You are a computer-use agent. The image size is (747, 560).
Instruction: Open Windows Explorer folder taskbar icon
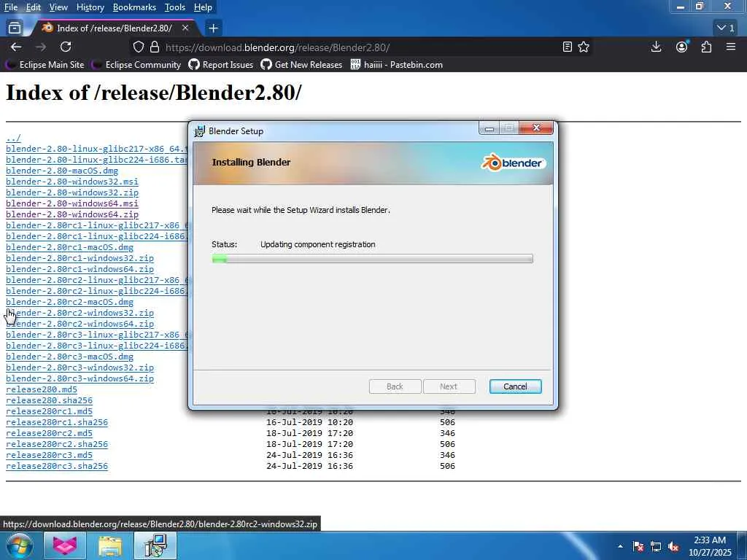click(110, 545)
